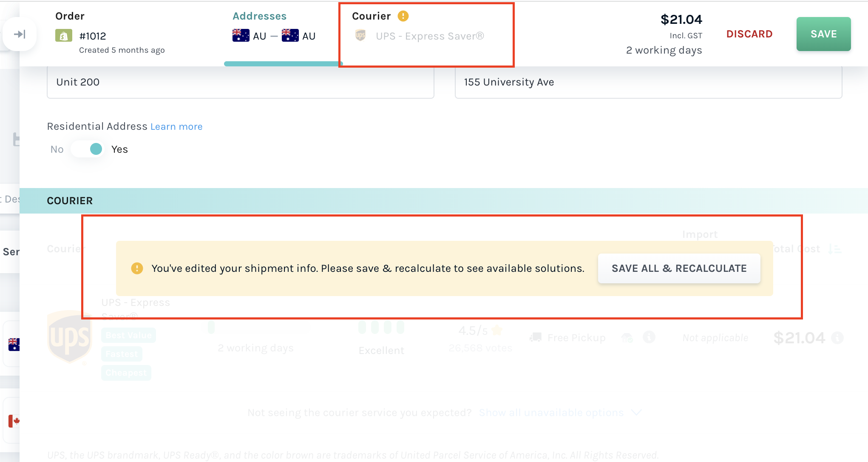
Task: Open the info tooltip beside the $21.04 price
Action: [838, 338]
